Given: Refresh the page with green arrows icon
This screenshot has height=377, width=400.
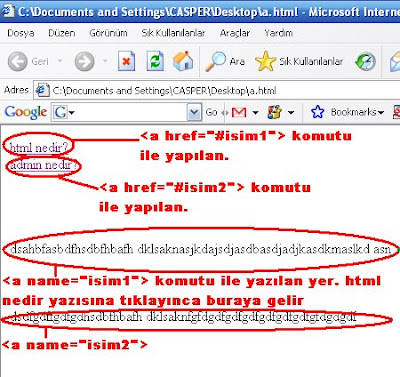Looking at the screenshot, I should (155, 61).
